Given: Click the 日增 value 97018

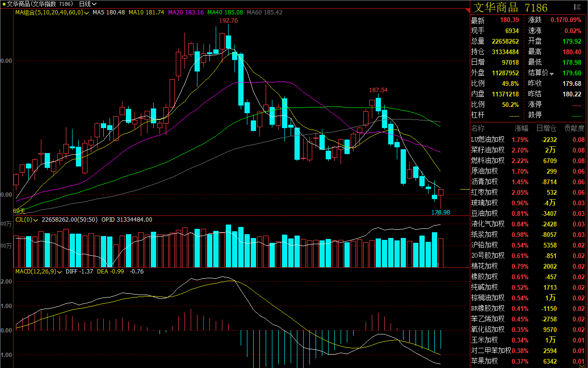Looking at the screenshot, I should [510, 62].
